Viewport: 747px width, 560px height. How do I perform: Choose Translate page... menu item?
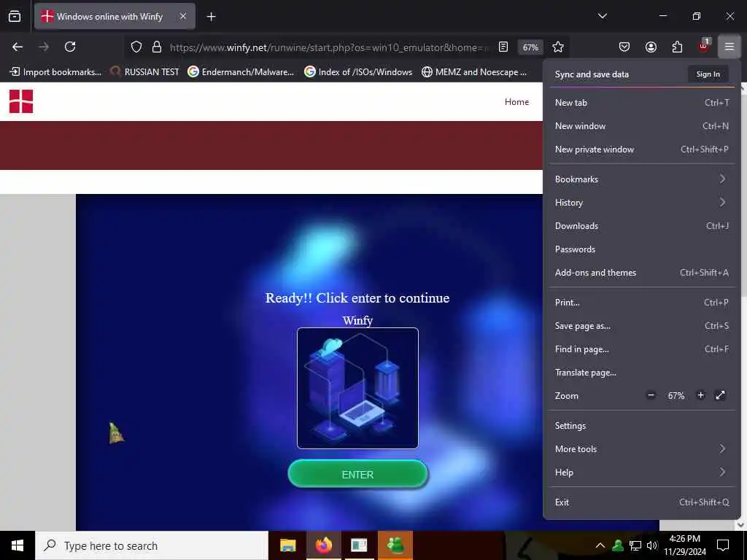[x=642, y=373]
